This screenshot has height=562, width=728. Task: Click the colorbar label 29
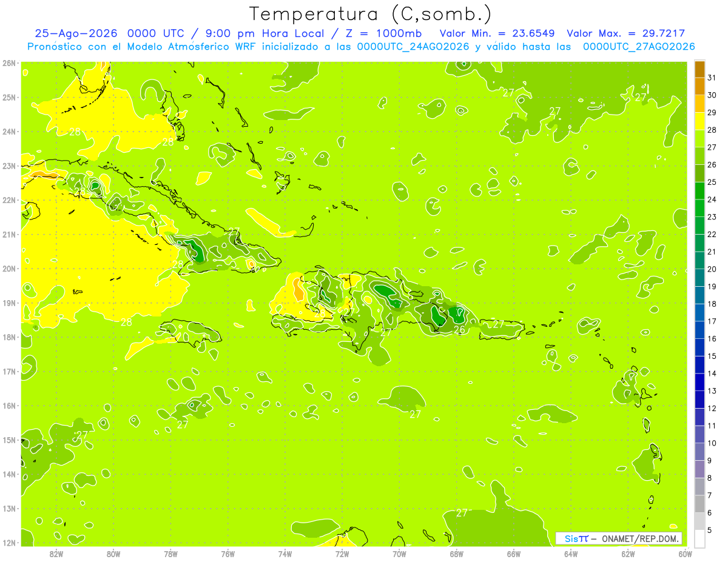pyautogui.click(x=712, y=113)
